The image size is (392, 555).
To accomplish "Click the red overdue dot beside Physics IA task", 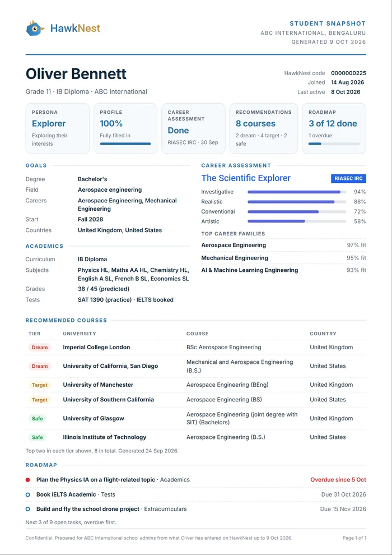I will [x=28, y=480].
